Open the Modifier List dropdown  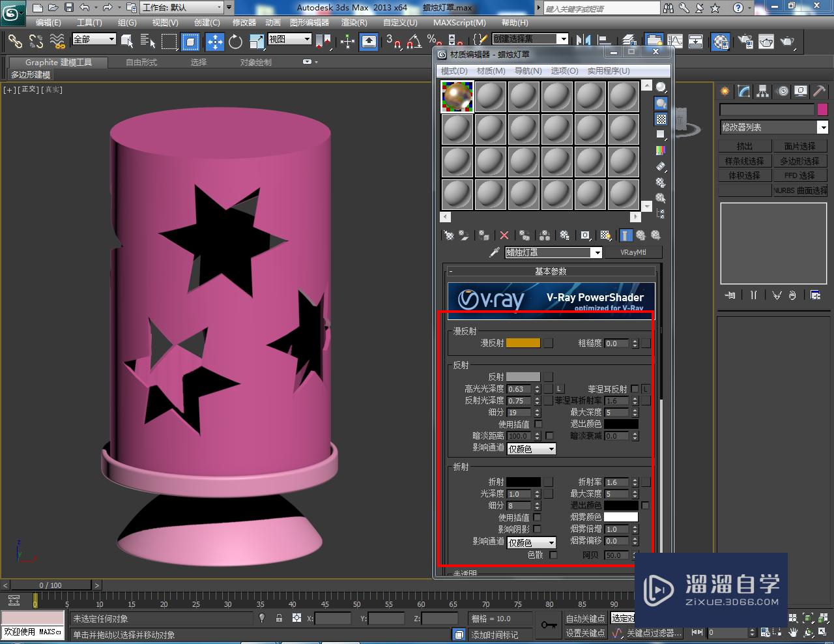773,128
